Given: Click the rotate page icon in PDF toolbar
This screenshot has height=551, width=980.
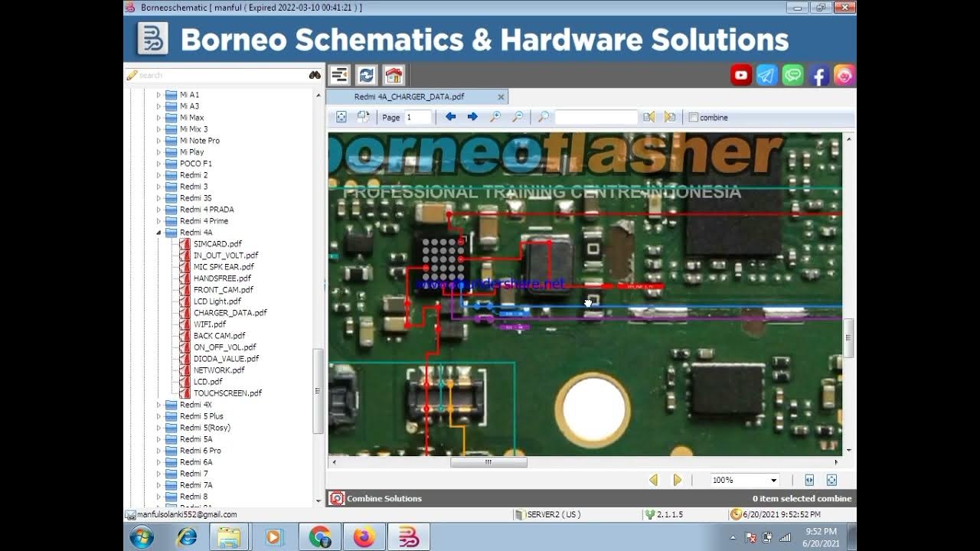Looking at the screenshot, I should point(363,117).
